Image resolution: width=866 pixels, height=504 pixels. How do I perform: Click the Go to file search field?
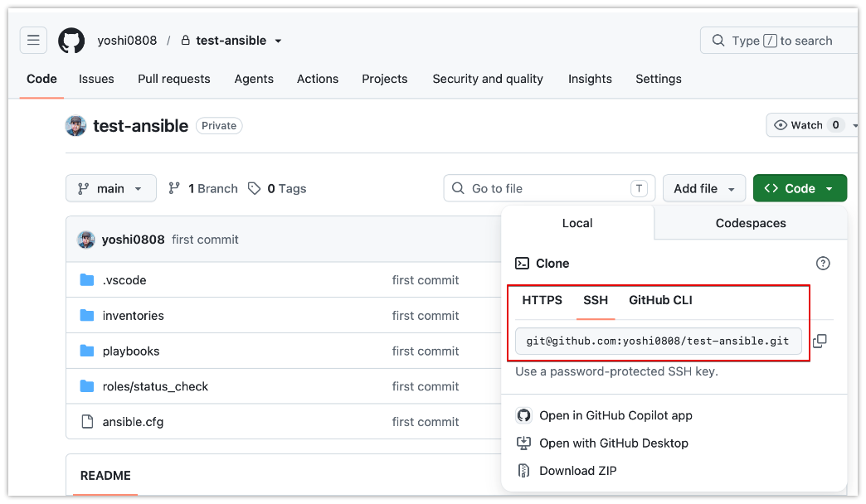(549, 188)
